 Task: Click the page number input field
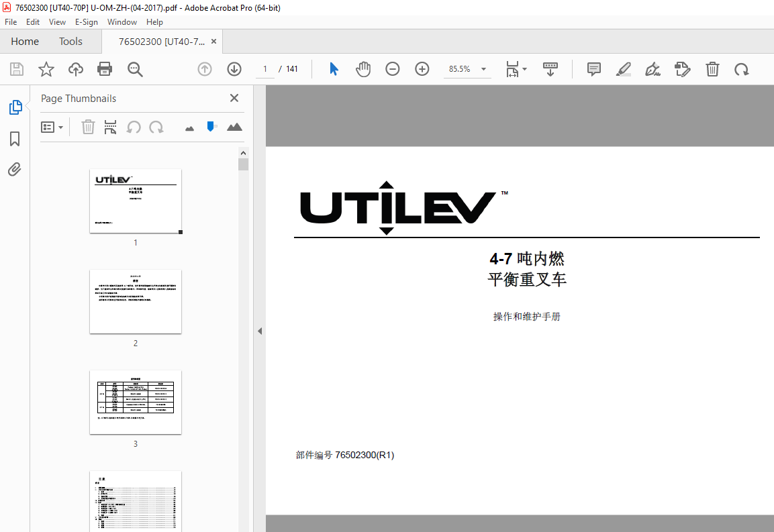tap(265, 69)
